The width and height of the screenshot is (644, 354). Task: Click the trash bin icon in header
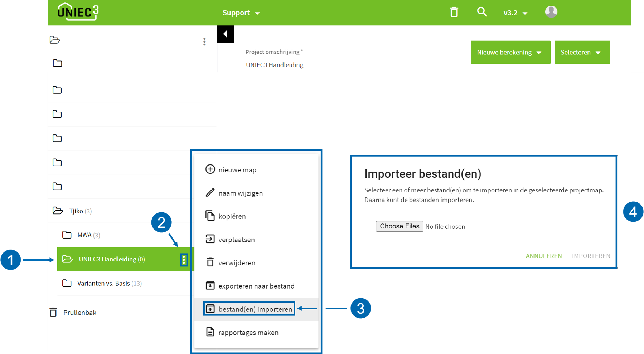coord(454,12)
